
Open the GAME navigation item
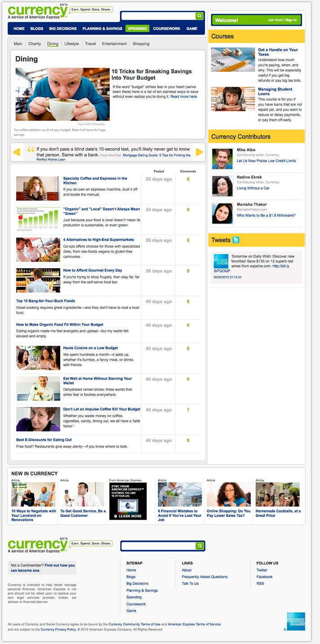192,28
